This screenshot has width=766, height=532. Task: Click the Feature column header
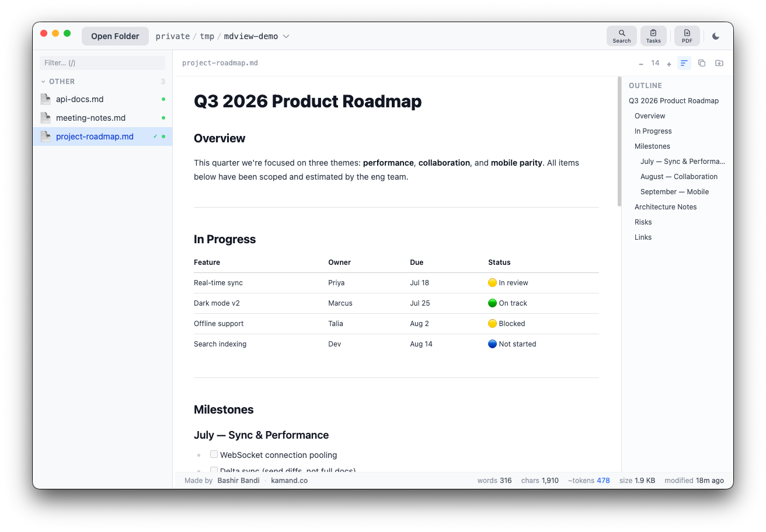pos(207,262)
